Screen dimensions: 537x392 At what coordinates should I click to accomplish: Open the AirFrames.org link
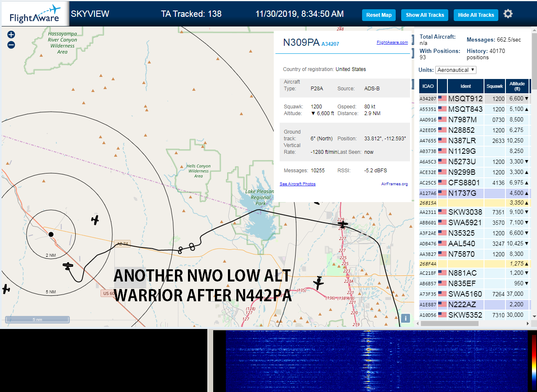coord(394,184)
